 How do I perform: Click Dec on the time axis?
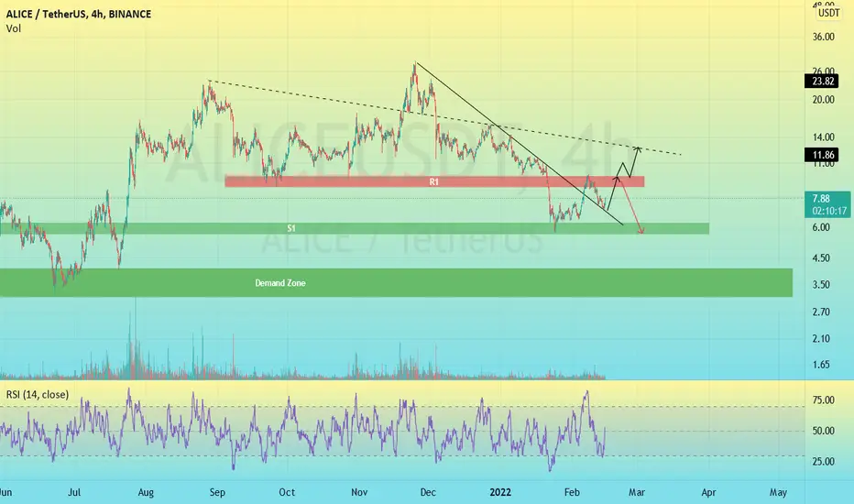(428, 492)
